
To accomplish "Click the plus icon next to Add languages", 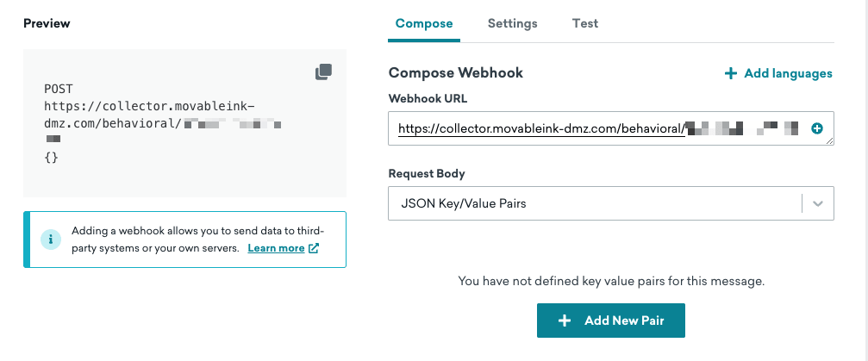I will pos(731,74).
